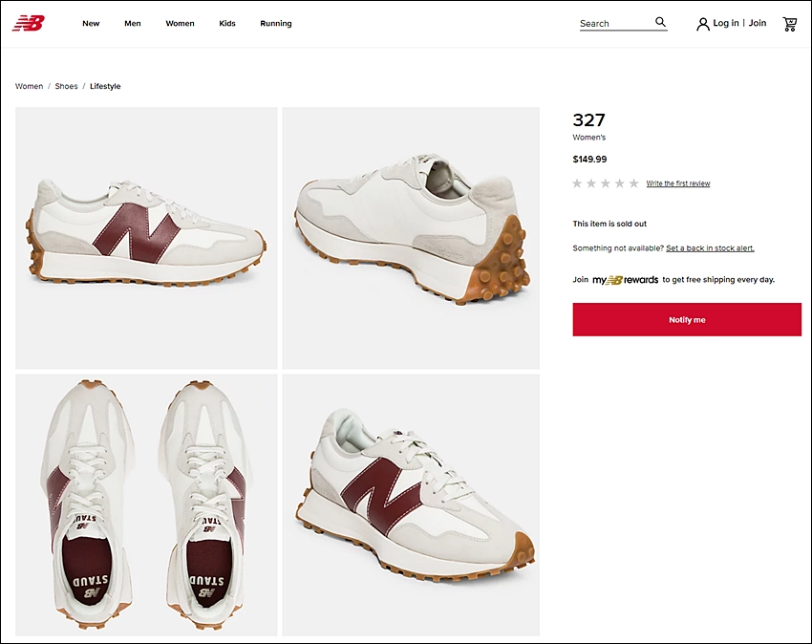Click the first rating star
This screenshot has width=812, height=644.
pyautogui.click(x=577, y=182)
